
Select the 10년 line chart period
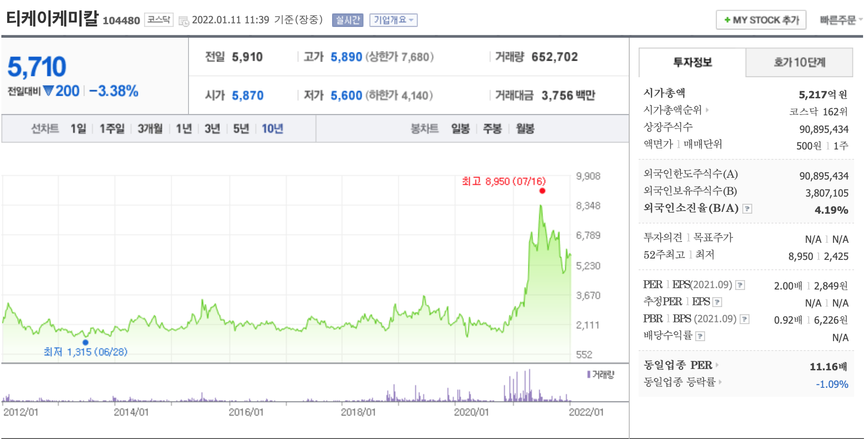pyautogui.click(x=272, y=129)
